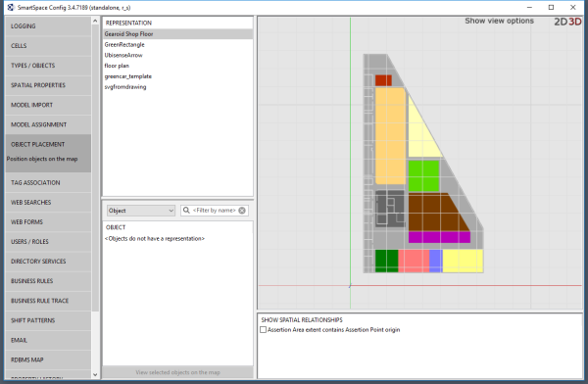Open the TAG ASSOCIATION section
Screen dimensions: 588x384
point(48,182)
